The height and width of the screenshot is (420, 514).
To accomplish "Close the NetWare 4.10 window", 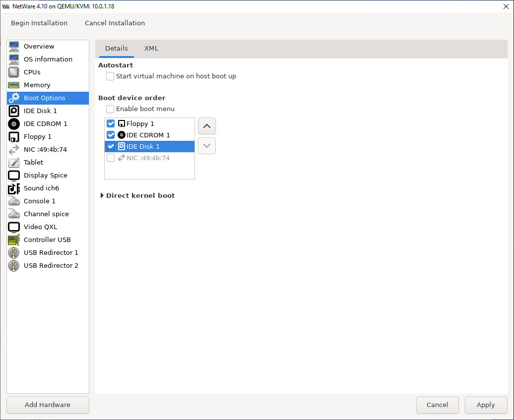I will [x=506, y=6].
